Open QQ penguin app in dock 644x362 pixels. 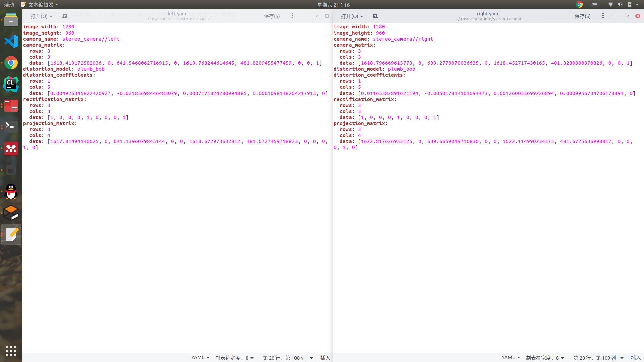pyautogui.click(x=11, y=192)
